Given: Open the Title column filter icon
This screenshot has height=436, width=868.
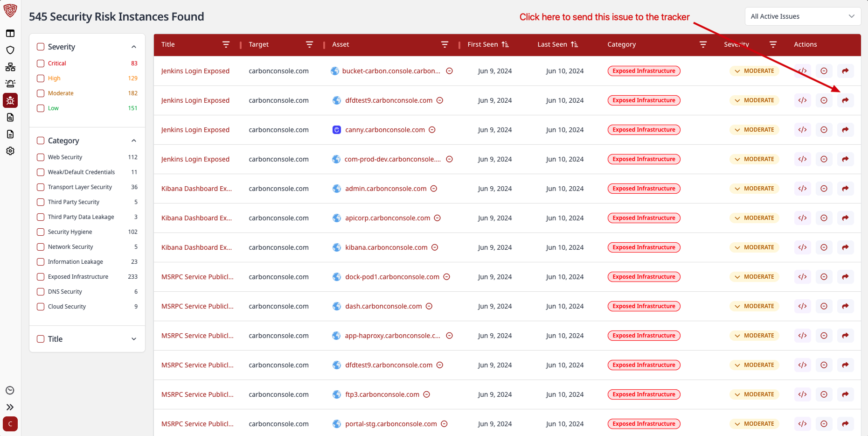Looking at the screenshot, I should pyautogui.click(x=226, y=44).
